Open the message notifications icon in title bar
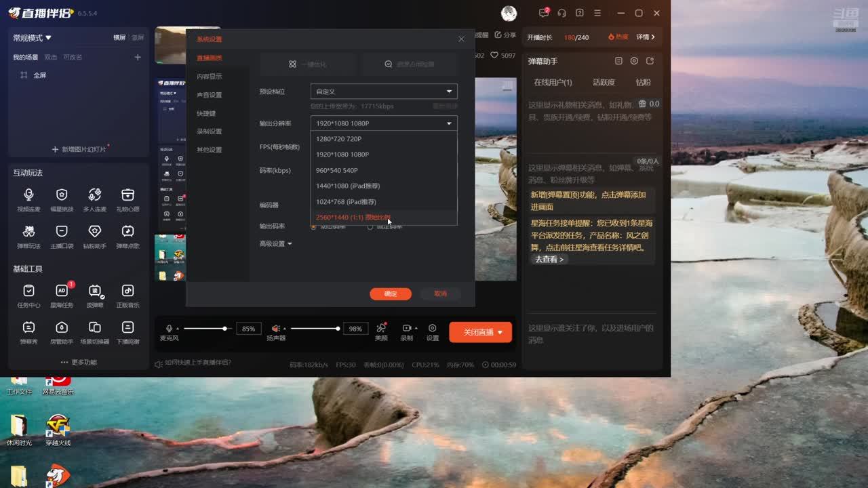The height and width of the screenshot is (488, 868). (x=544, y=13)
